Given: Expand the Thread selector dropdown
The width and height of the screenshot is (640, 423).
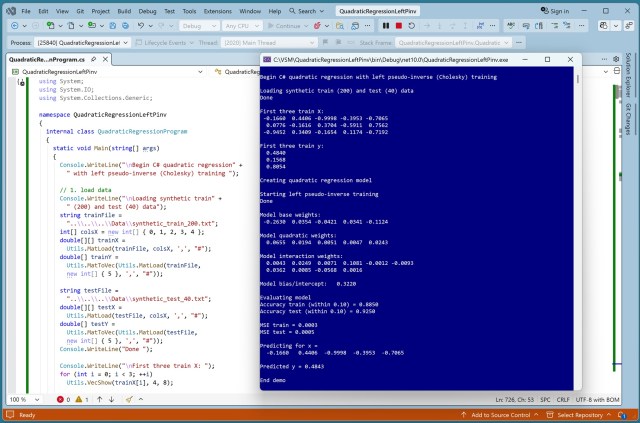Looking at the screenshot, I should click(x=312, y=42).
